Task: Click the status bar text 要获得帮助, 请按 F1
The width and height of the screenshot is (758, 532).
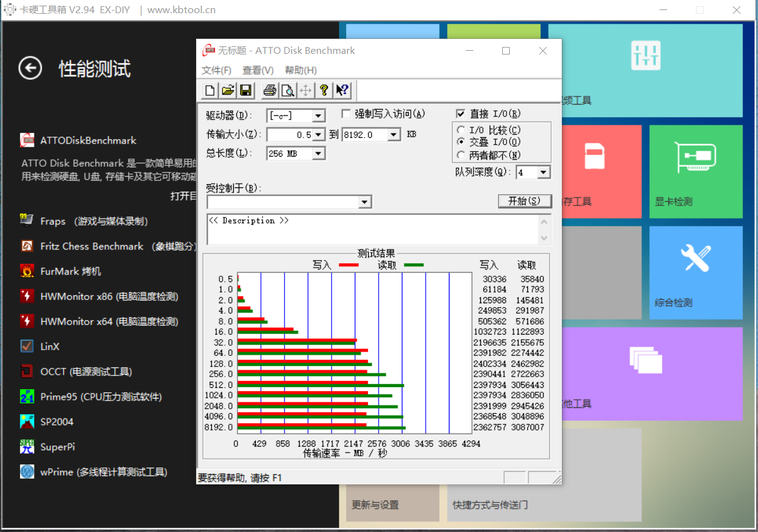Action: click(x=240, y=478)
